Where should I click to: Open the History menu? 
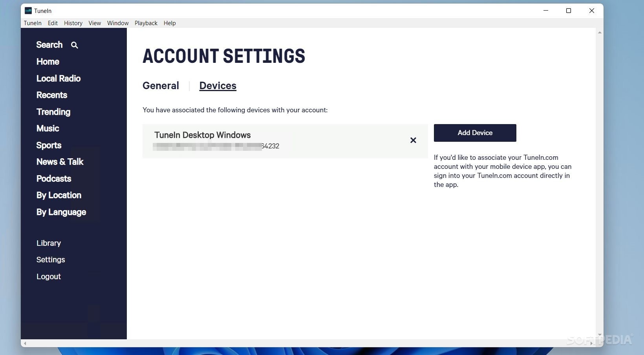coord(73,23)
